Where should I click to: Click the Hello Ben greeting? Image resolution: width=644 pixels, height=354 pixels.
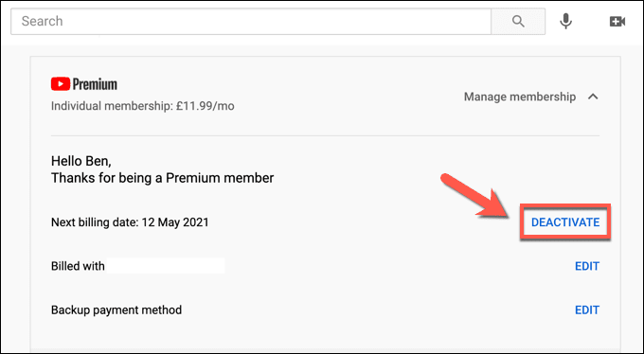pos(80,161)
